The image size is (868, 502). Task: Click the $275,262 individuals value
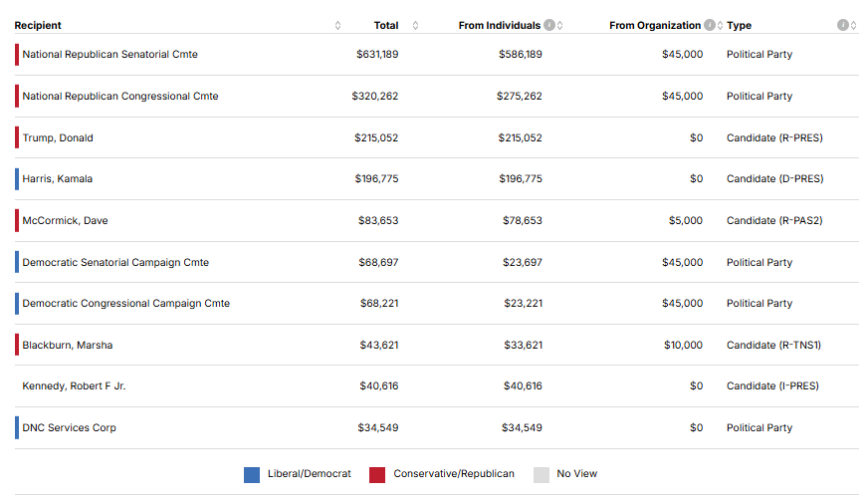click(x=520, y=96)
